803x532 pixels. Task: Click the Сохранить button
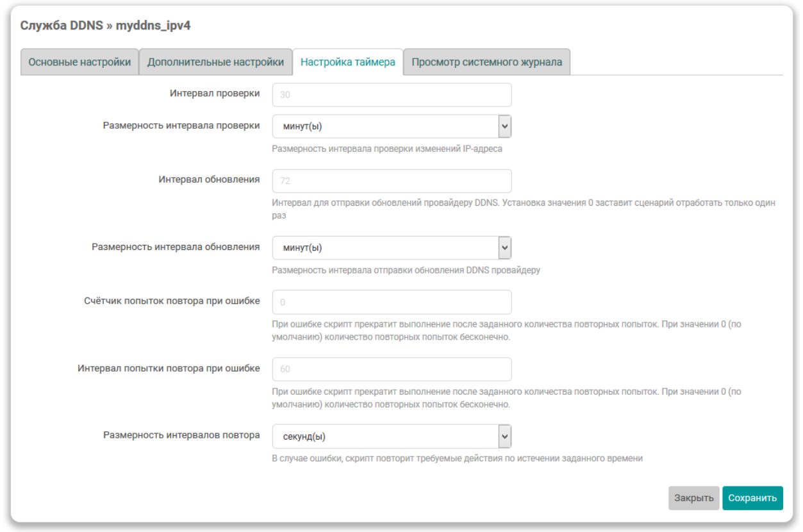[x=752, y=498]
